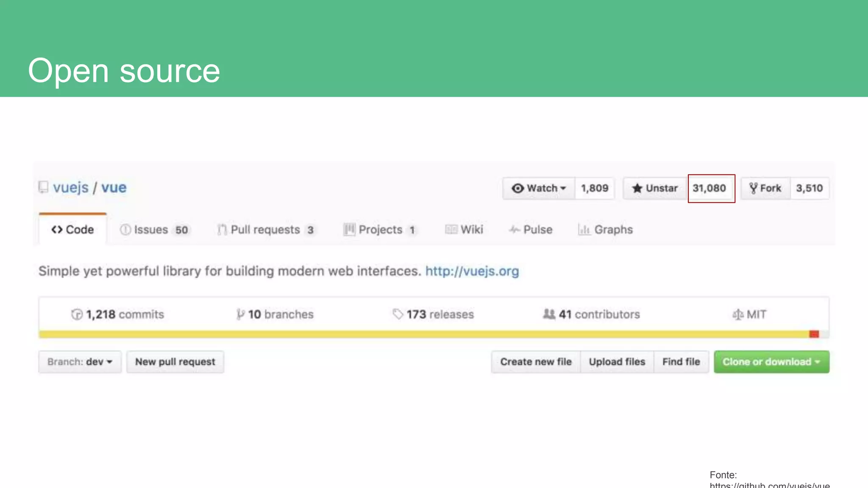This screenshot has height=488, width=868.
Task: Open the MIT license link
Action: (x=749, y=314)
